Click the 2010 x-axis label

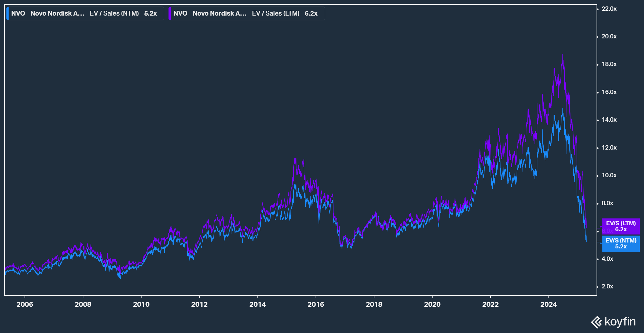(x=141, y=304)
